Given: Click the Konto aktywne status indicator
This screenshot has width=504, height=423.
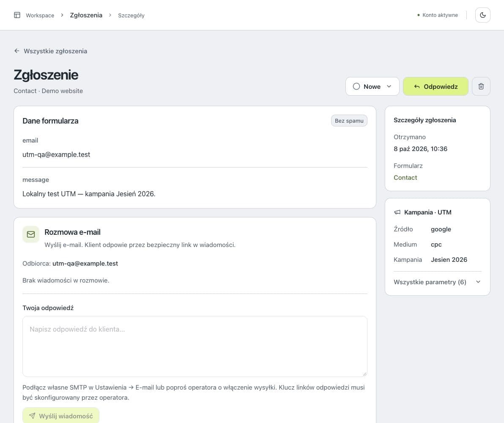Looking at the screenshot, I should [438, 15].
